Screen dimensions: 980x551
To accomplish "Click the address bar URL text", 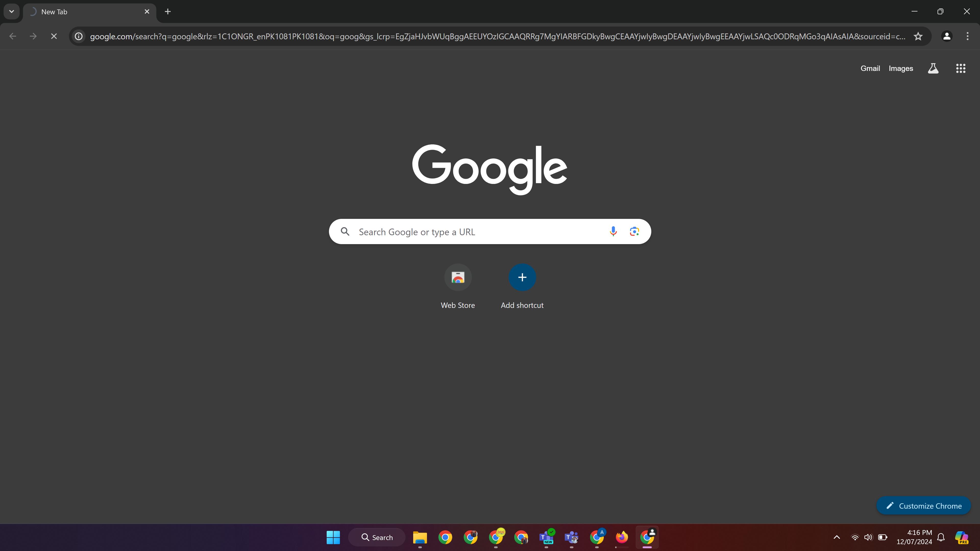I will 498,36.
